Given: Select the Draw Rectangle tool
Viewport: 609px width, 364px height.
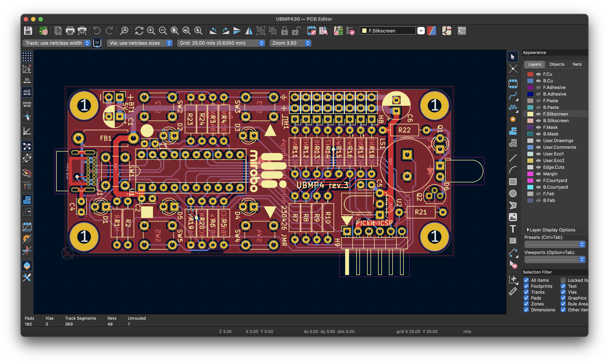Looking at the screenshot, I should point(513,181).
